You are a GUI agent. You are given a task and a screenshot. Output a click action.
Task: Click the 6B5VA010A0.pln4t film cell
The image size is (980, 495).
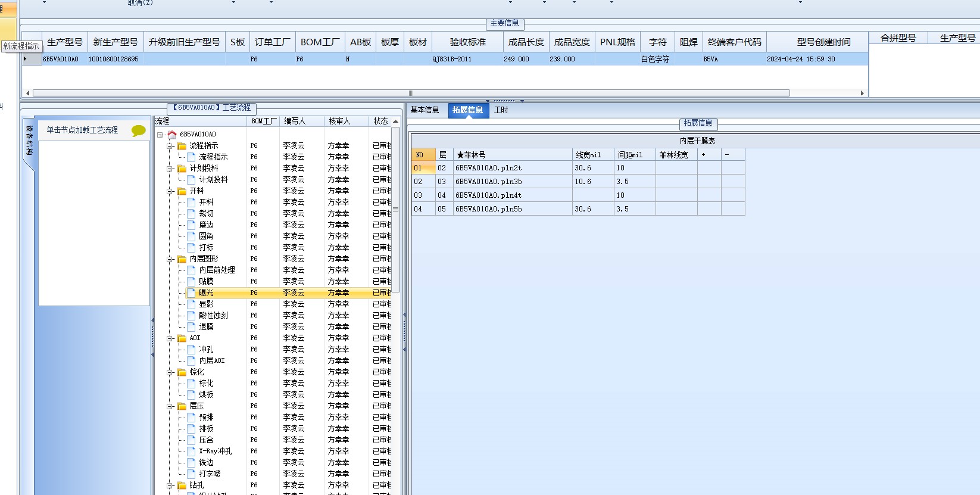[x=513, y=195]
